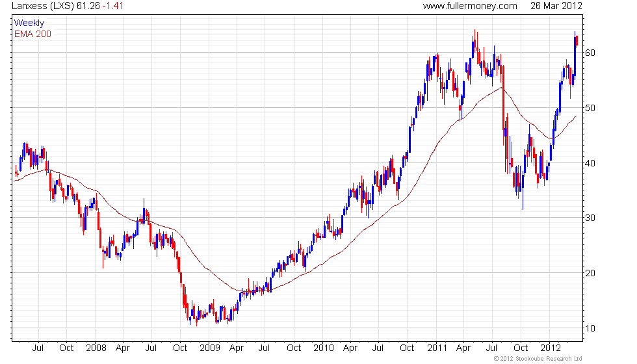This screenshot has height=364, width=637.
Task: Click the 30 price axis label
Action: click(590, 218)
